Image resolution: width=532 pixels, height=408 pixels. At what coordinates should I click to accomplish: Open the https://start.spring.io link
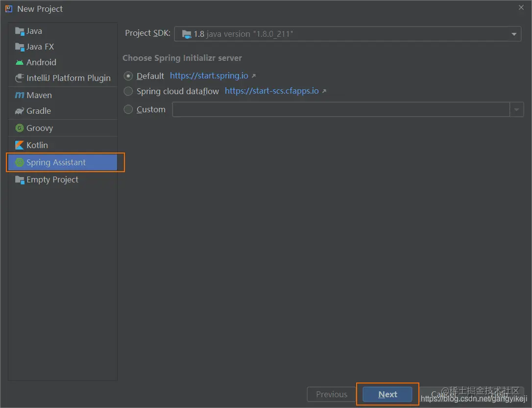point(209,76)
